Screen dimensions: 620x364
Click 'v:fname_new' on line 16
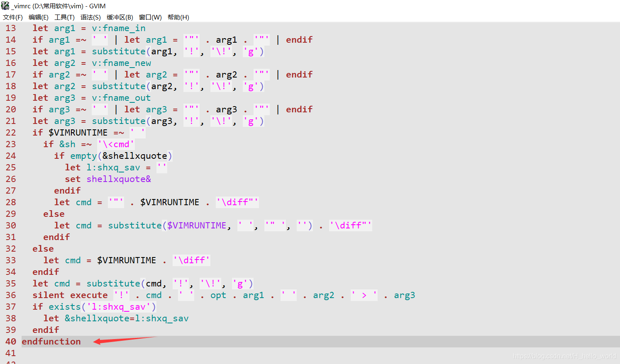122,63
